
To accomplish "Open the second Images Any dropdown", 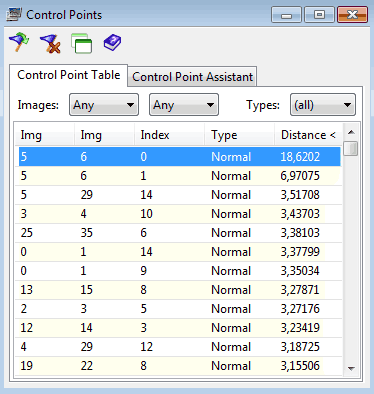I will point(184,105).
